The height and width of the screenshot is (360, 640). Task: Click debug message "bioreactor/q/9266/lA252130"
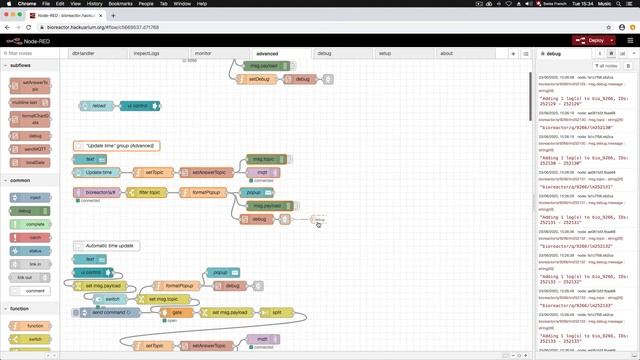[576, 127]
